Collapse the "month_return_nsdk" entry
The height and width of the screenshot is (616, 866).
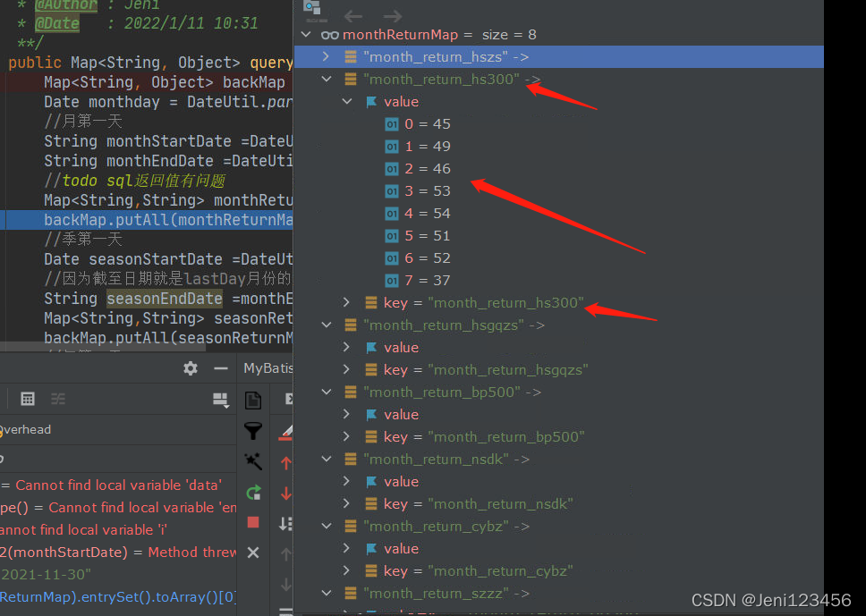coord(327,459)
